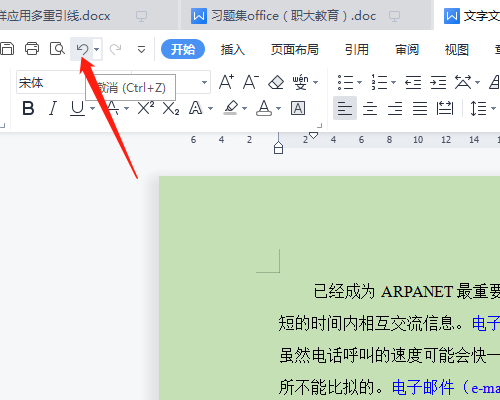Click the bulleted list icon

[x=345, y=82]
